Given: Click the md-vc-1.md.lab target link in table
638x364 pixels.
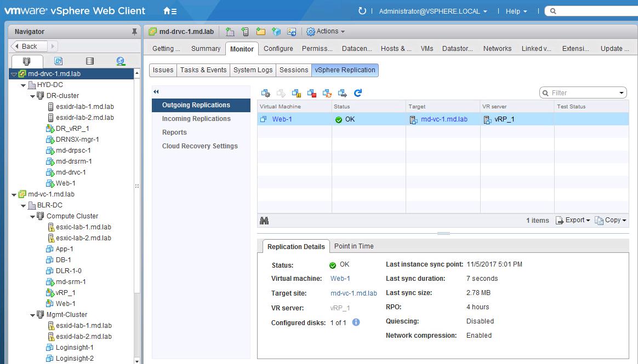Looking at the screenshot, I should pyautogui.click(x=444, y=119).
